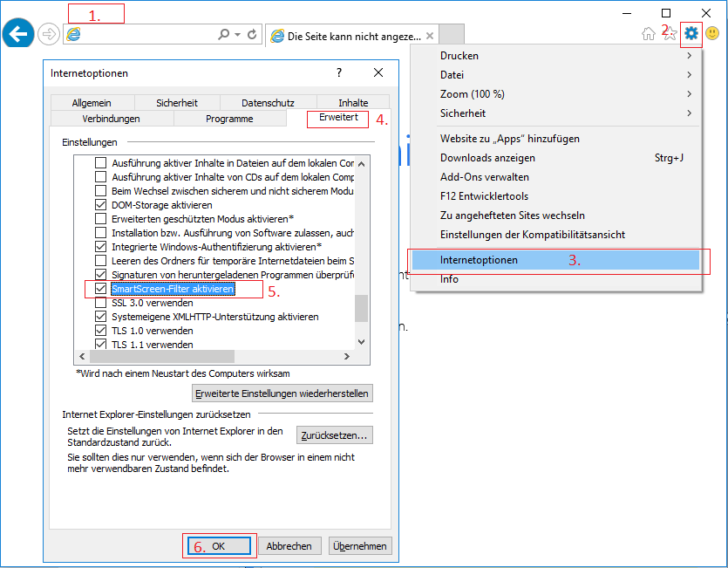728x568 pixels.
Task: Click the help question mark in Internetoptionen dialog
Action: pyautogui.click(x=339, y=72)
